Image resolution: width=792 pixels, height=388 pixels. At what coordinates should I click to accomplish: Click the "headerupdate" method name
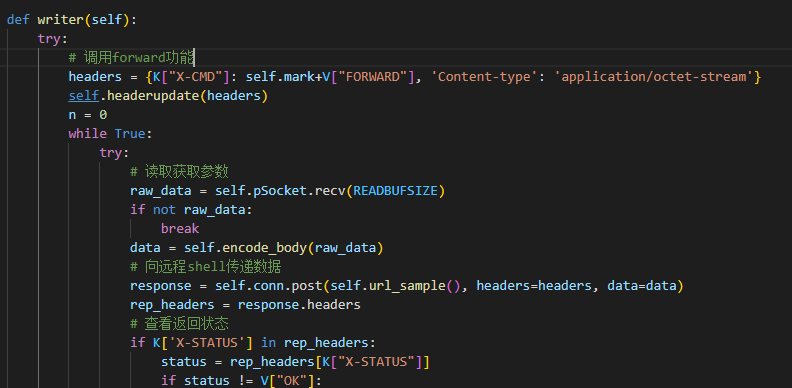tap(153, 96)
